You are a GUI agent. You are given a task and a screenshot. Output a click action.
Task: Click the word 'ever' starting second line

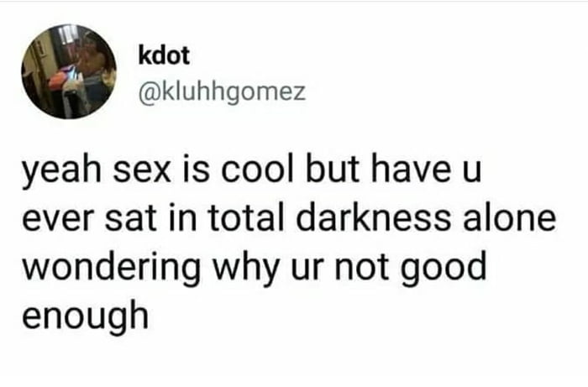point(57,220)
